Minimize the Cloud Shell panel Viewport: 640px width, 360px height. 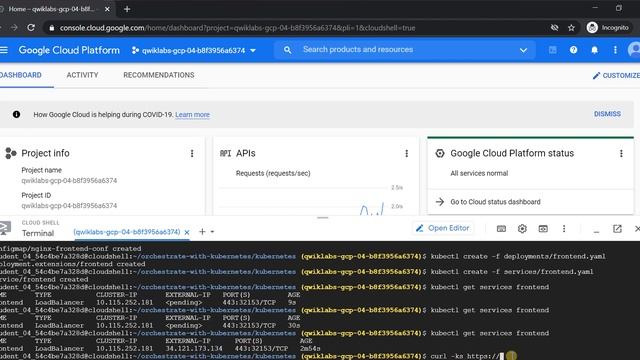tap(596, 231)
